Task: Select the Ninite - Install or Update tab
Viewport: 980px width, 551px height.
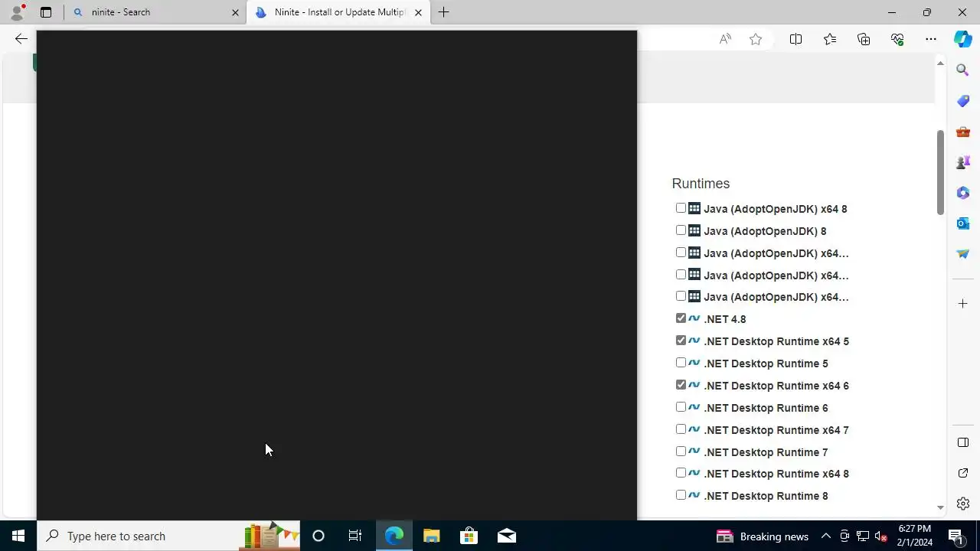Action: tap(338, 12)
